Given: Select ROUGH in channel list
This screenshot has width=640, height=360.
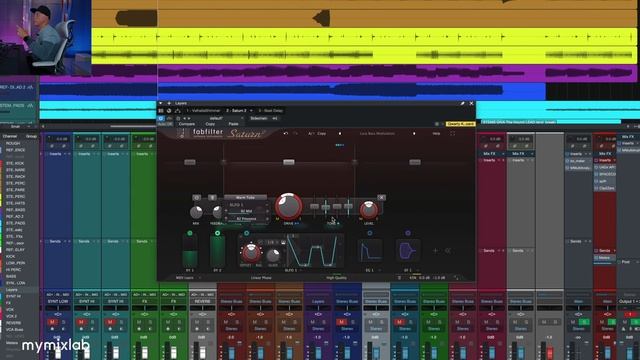Looking at the screenshot, I should coord(13,144).
